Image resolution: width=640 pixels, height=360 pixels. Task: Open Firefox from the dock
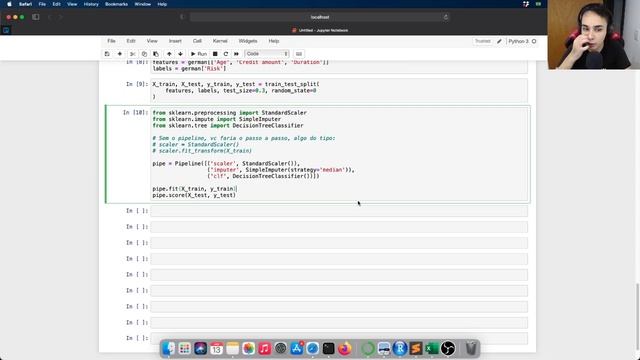tap(344, 349)
